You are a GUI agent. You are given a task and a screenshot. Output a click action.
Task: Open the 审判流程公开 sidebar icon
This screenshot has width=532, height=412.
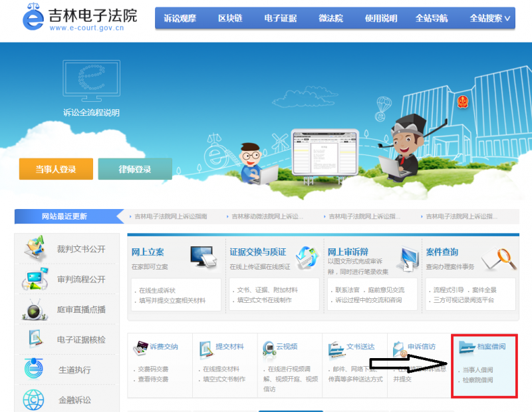(35, 279)
